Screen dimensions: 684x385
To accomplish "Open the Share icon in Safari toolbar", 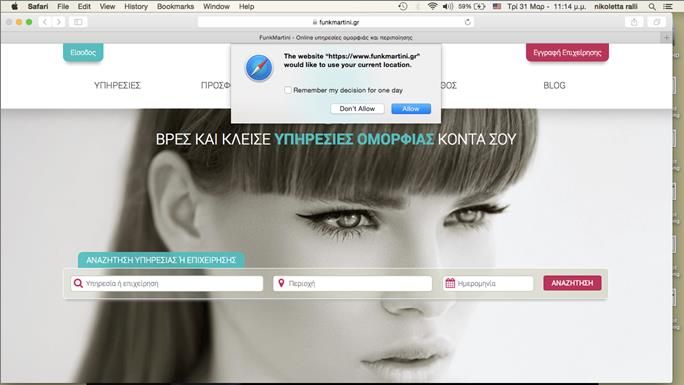I will tap(634, 22).
